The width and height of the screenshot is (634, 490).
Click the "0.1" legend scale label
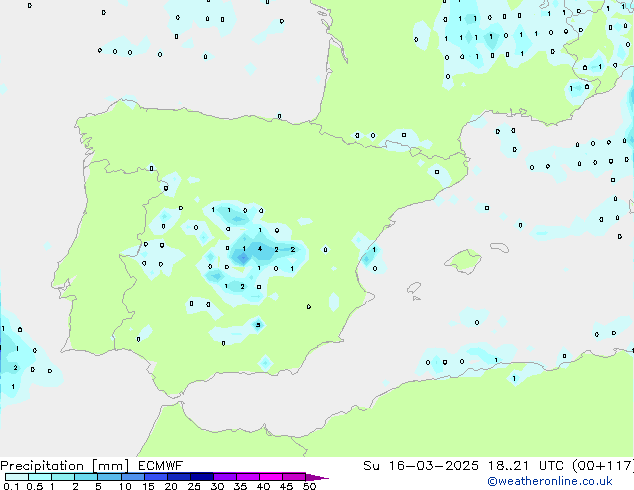[11, 486]
